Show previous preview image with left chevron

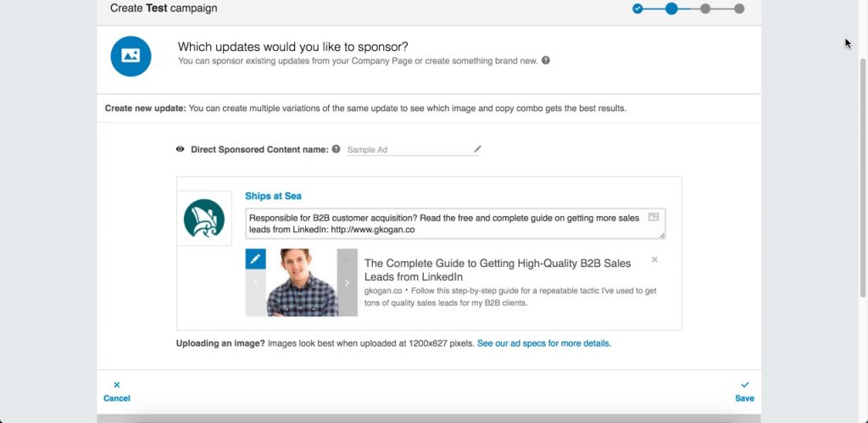[x=255, y=283]
